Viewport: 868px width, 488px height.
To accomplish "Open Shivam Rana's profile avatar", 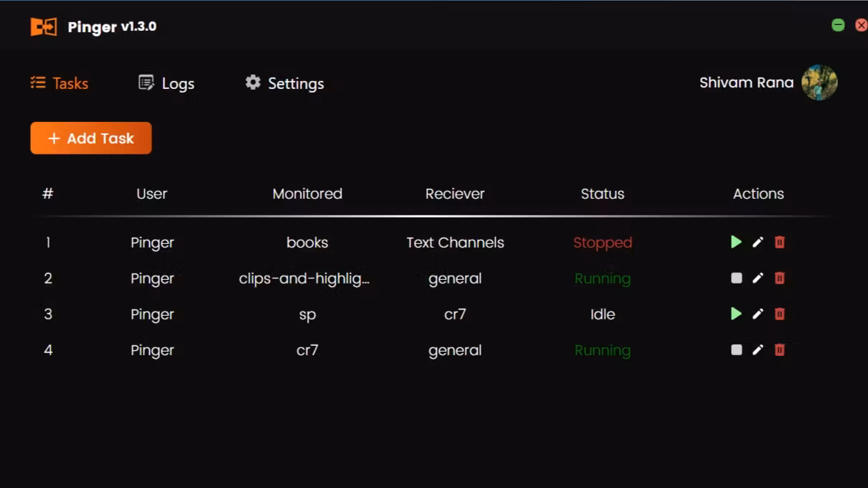I will point(819,83).
